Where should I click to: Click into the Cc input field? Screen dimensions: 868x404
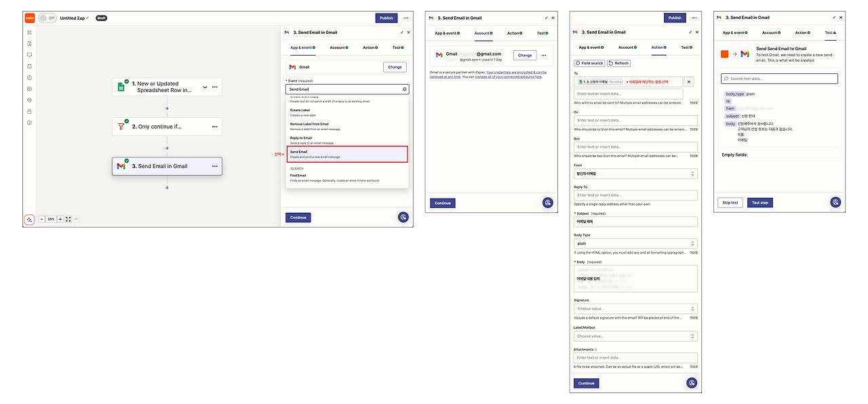(x=635, y=121)
